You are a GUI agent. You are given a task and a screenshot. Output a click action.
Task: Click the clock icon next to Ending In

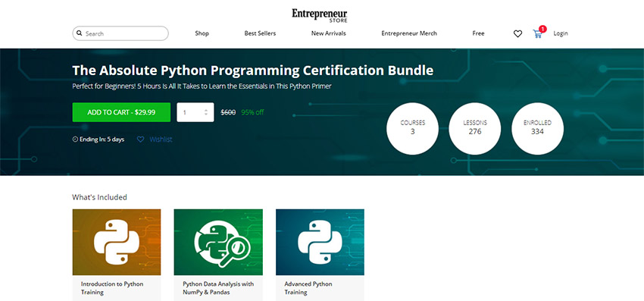tap(75, 140)
